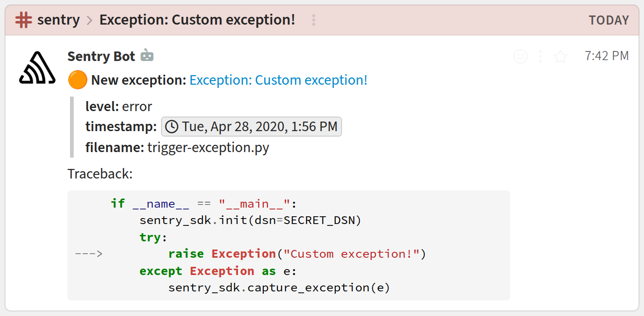The image size is (644, 316).
Task: Click the 7:42 PM message timestamp
Action: coord(606,56)
